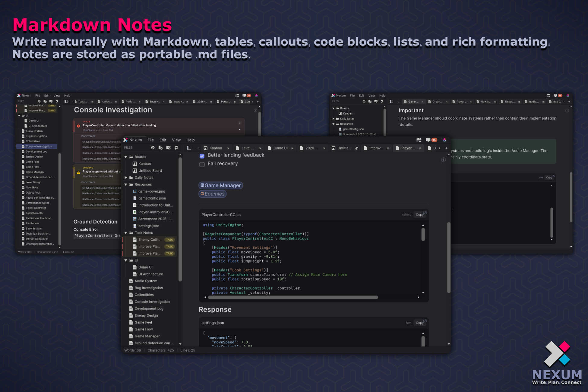Uncheck the Better landing feedback checkbox
This screenshot has height=392, width=588.
(202, 156)
